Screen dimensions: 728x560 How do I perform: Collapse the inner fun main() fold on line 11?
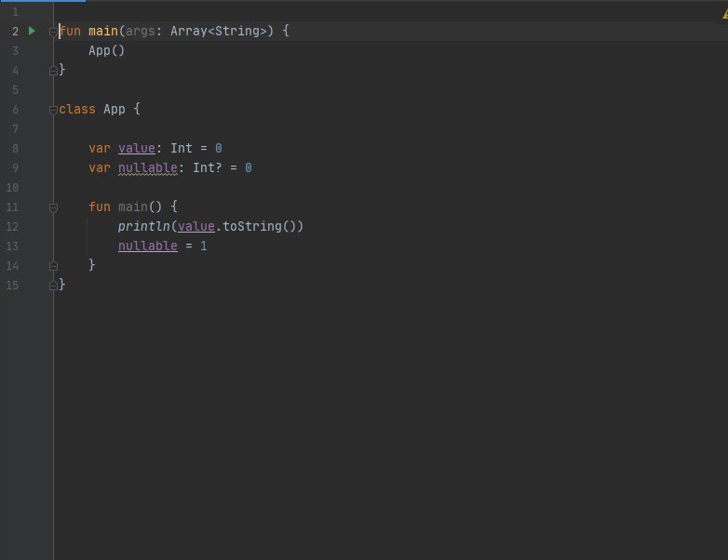tap(53, 207)
